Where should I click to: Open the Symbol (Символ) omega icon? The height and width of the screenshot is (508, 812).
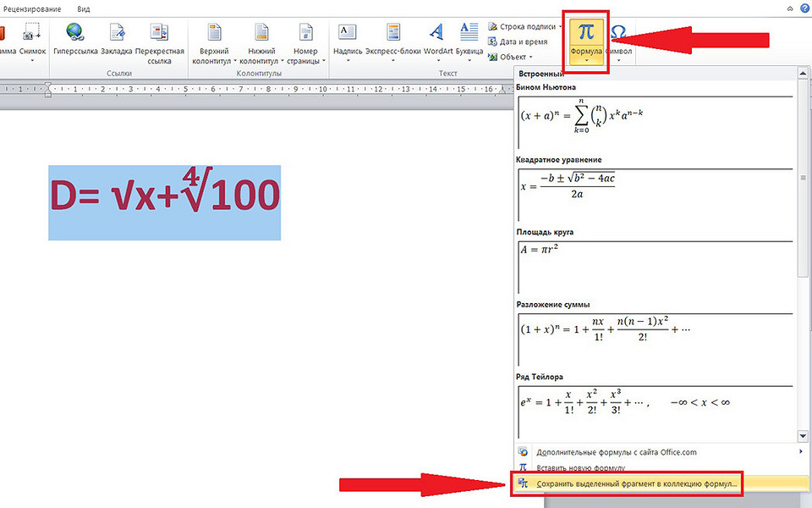(x=618, y=34)
